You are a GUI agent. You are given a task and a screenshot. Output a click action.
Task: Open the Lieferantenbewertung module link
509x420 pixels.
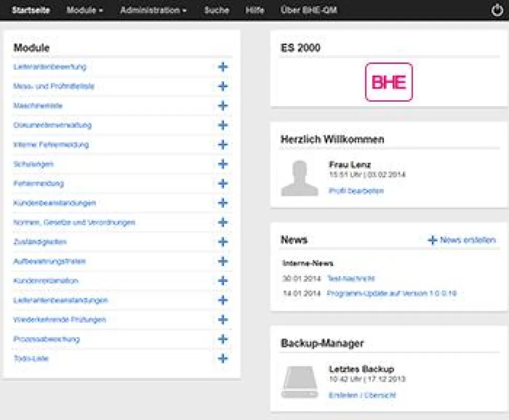pyautogui.click(x=50, y=67)
